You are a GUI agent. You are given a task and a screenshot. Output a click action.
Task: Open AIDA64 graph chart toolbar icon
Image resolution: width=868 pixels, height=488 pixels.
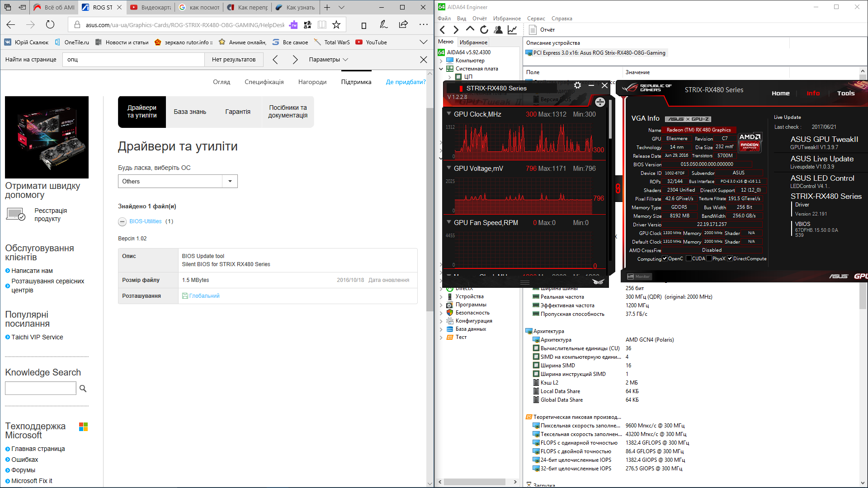tap(512, 30)
